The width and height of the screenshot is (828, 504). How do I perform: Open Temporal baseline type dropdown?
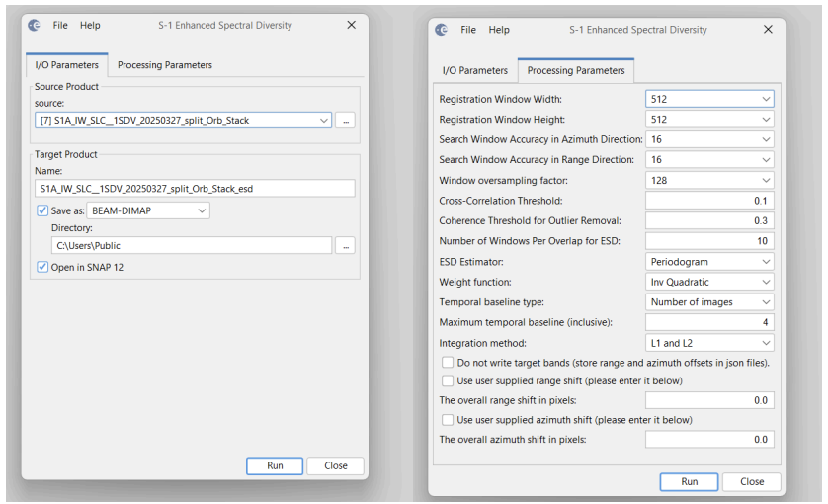(x=709, y=301)
